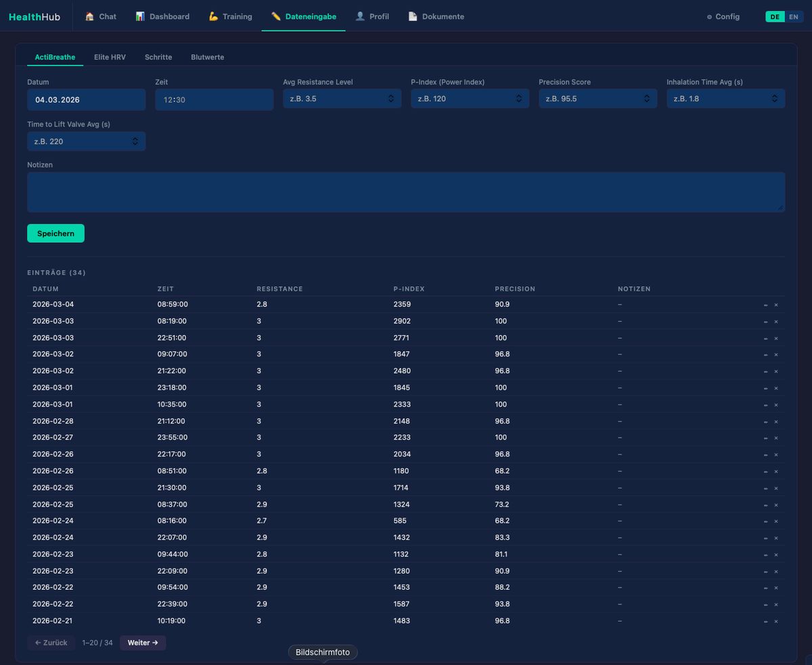Switch to the Elite HRV tab
Image resolution: width=812 pixels, height=665 pixels.
tap(110, 58)
